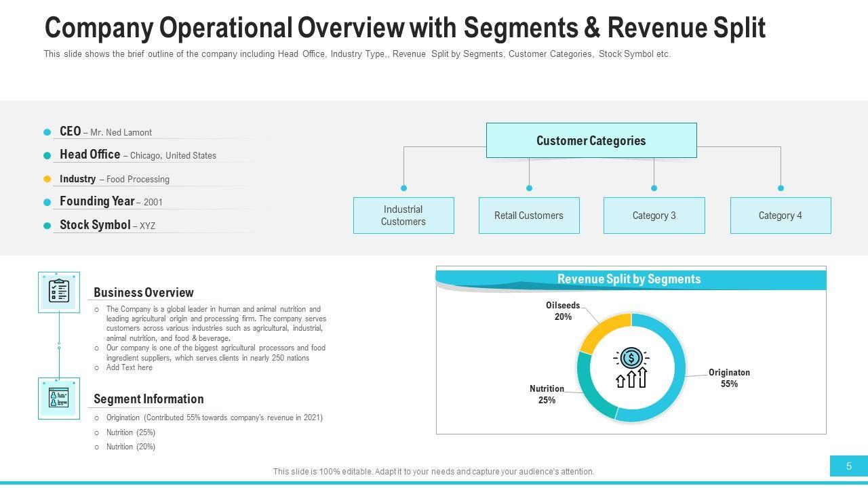Select the paragraph starting 'The Company is a global leader'
The image size is (868, 488).
216,323
